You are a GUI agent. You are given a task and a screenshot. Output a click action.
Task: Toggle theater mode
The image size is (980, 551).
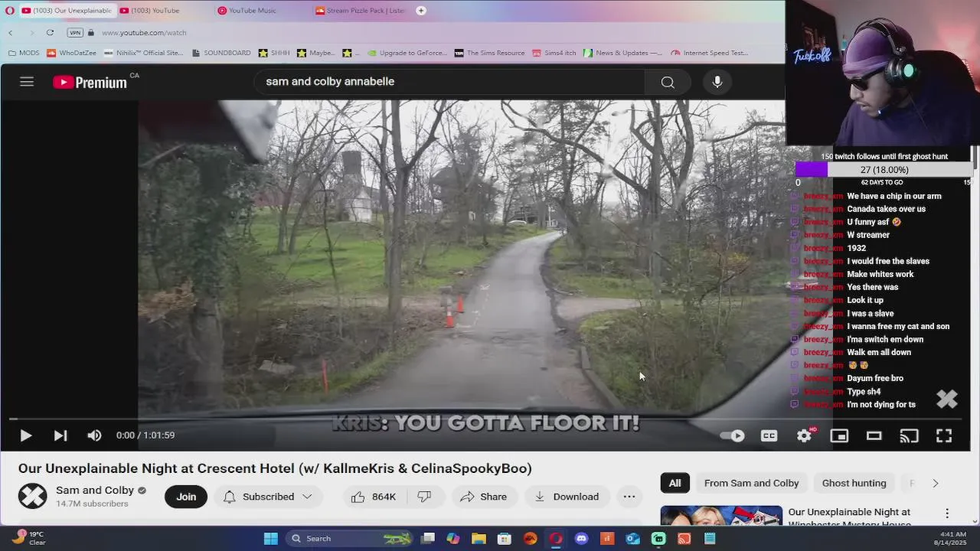click(x=874, y=435)
